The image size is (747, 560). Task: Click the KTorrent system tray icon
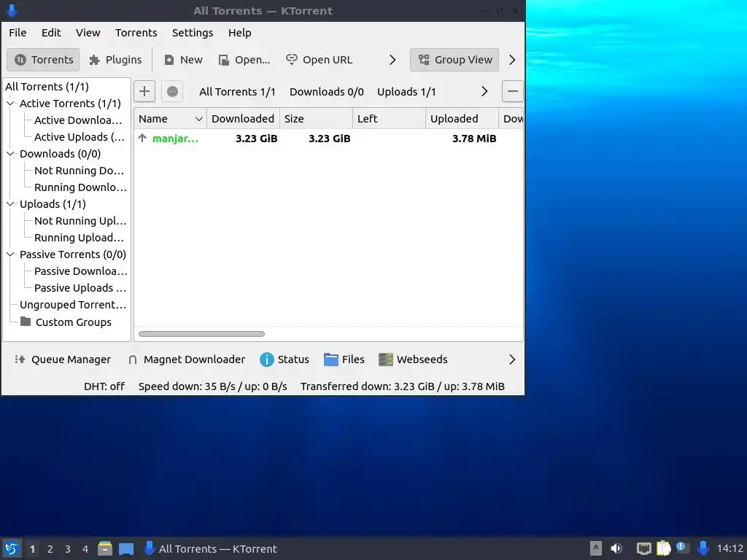[703, 548]
